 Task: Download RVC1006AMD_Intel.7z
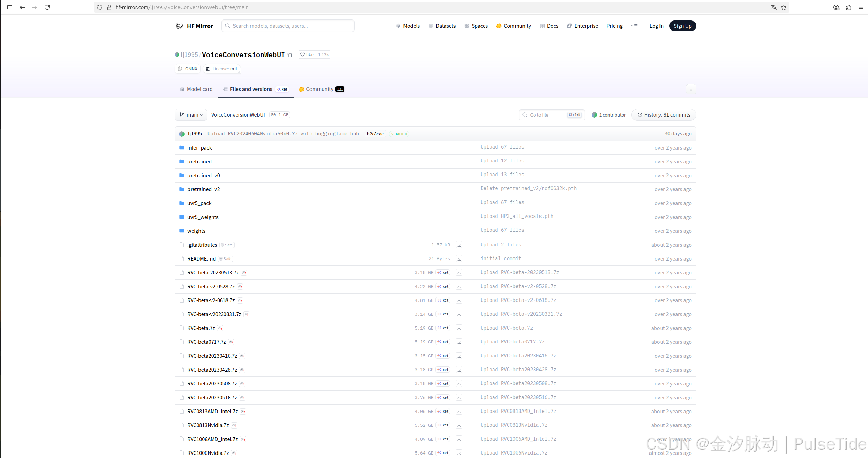(459, 439)
